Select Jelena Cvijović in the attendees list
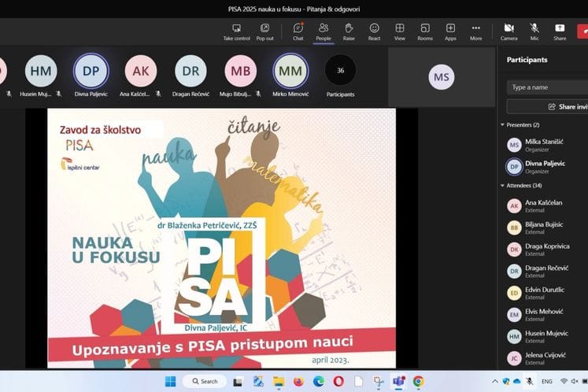Image resolution: width=588 pixels, height=392 pixels. point(544,358)
